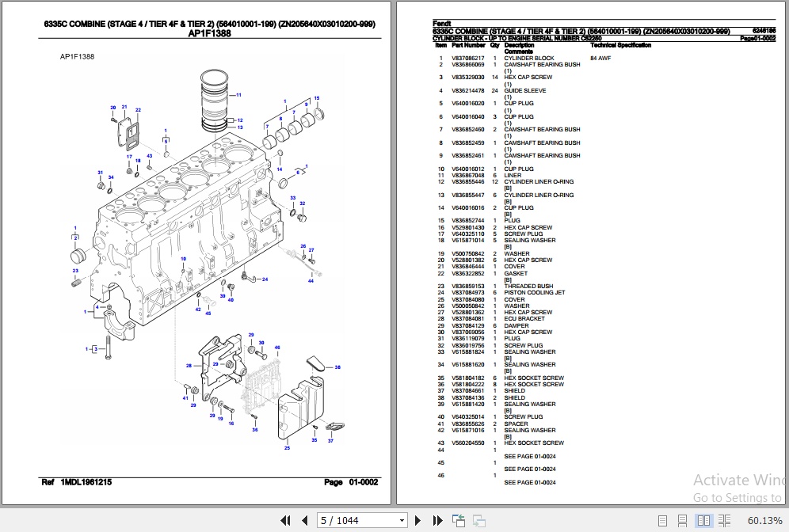789x532 pixels.
Task: Click the first SEE PAGE 01-0024 reference for item 44
Action: click(530, 457)
